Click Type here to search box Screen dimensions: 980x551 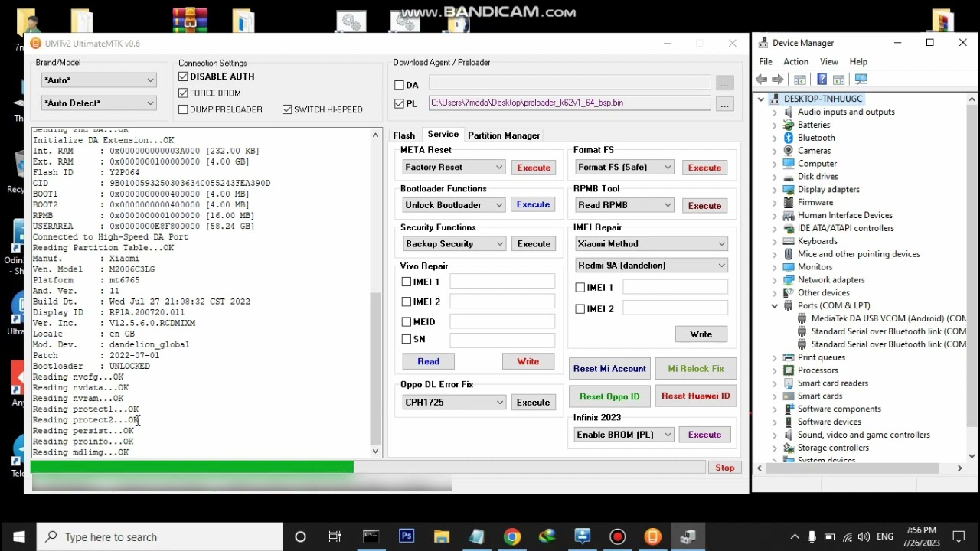click(160, 537)
